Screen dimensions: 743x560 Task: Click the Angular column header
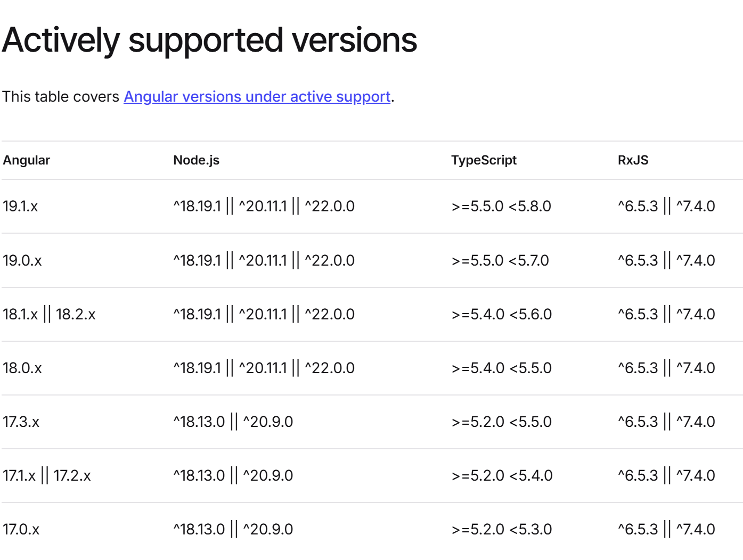pyautogui.click(x=27, y=160)
